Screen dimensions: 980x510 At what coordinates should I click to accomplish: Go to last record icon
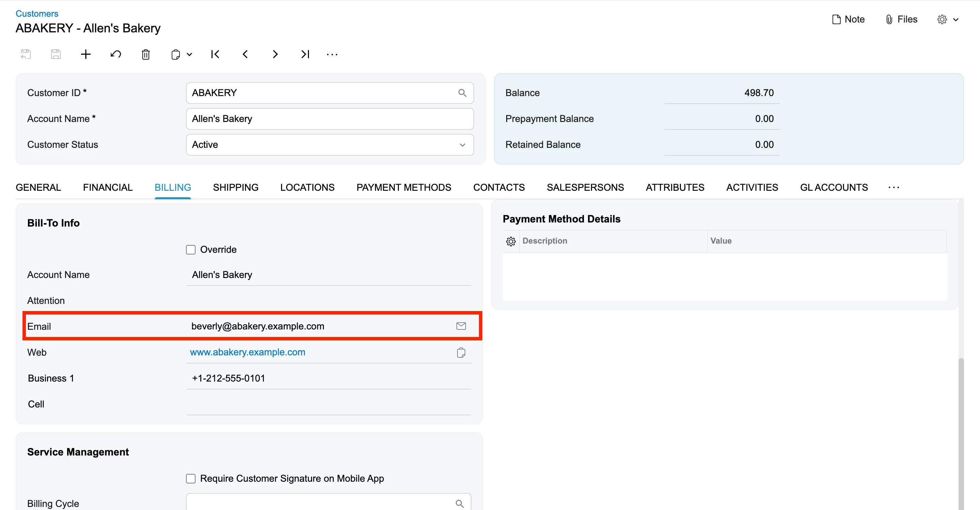305,55
